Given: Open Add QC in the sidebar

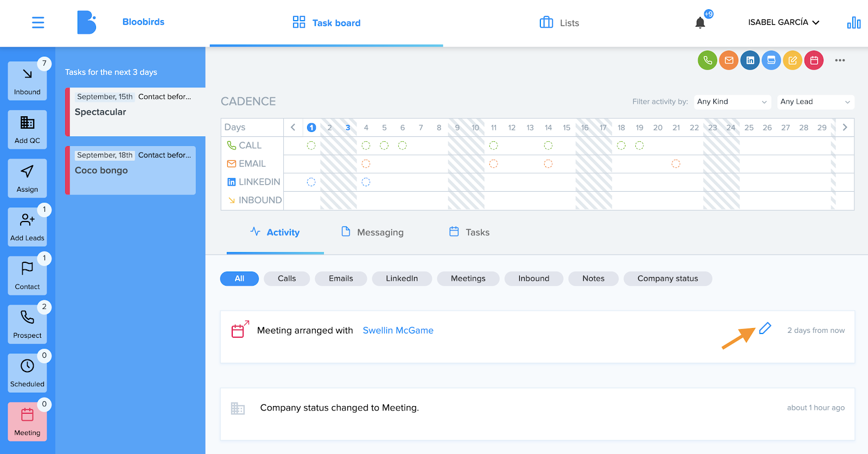Looking at the screenshot, I should pyautogui.click(x=27, y=130).
